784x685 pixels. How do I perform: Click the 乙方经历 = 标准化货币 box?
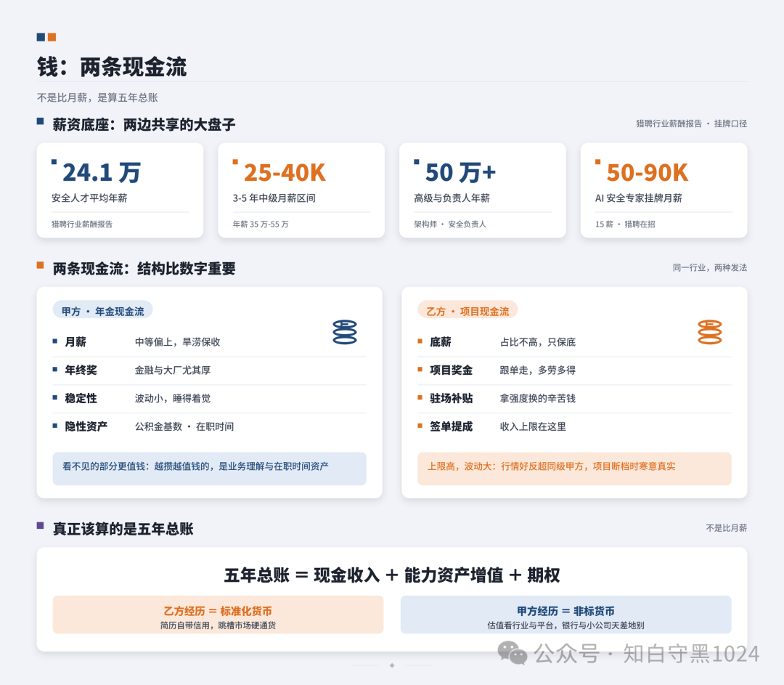click(218, 615)
